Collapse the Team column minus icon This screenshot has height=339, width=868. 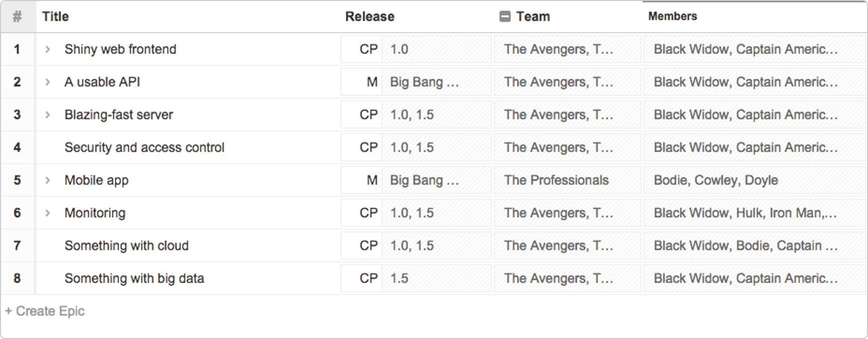tap(505, 16)
